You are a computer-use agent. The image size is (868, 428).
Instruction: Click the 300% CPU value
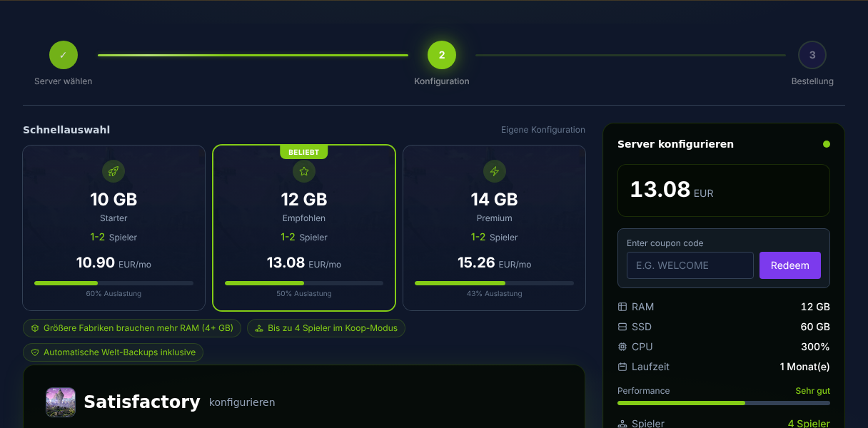click(x=815, y=347)
